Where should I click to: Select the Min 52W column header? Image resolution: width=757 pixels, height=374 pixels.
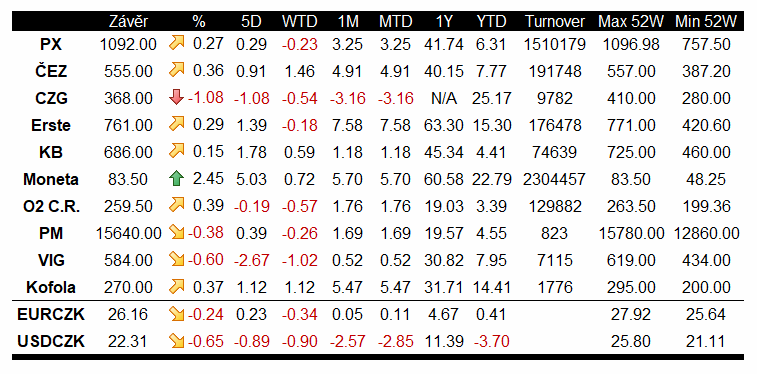pyautogui.click(x=706, y=22)
